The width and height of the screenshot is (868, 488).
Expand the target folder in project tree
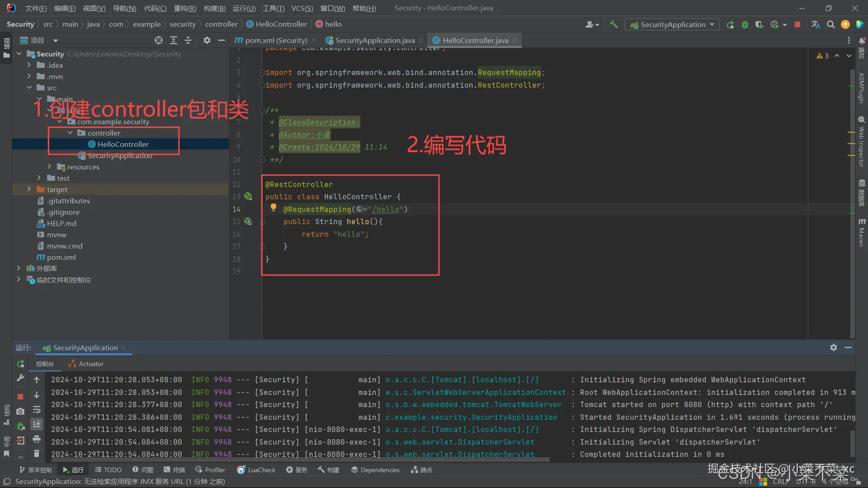pos(29,189)
